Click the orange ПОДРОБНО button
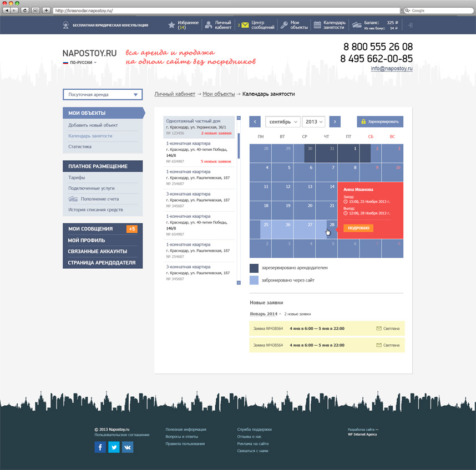 [358, 228]
